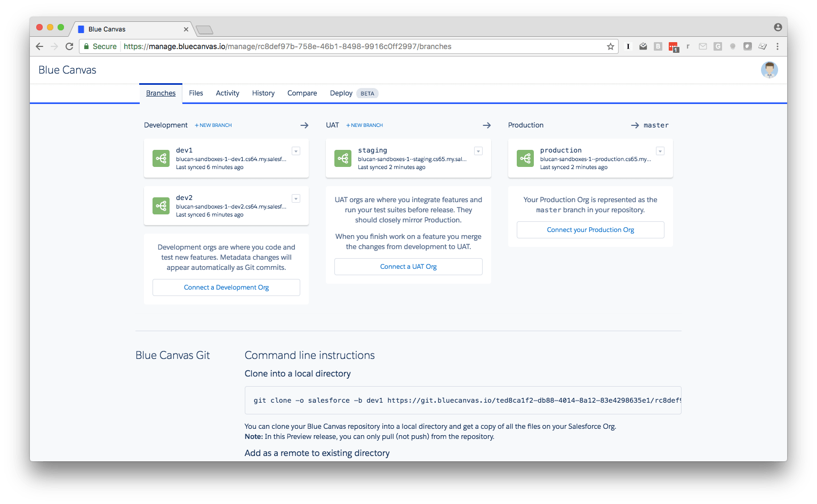Click the secure padlock icon
Screen dimensions: 817x504
[86, 46]
